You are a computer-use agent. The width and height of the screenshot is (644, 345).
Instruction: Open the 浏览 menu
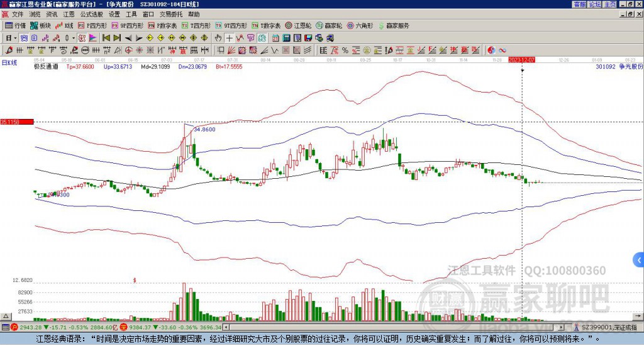(x=35, y=14)
